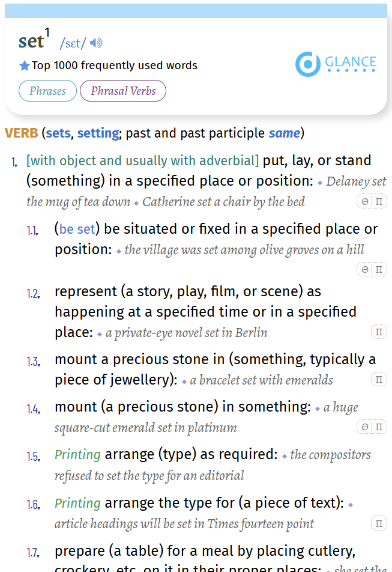Click the IPA transcription /sɛt/

click(73, 43)
